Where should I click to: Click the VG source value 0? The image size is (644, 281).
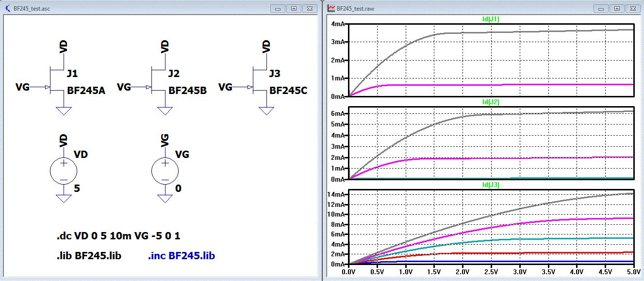[178, 188]
